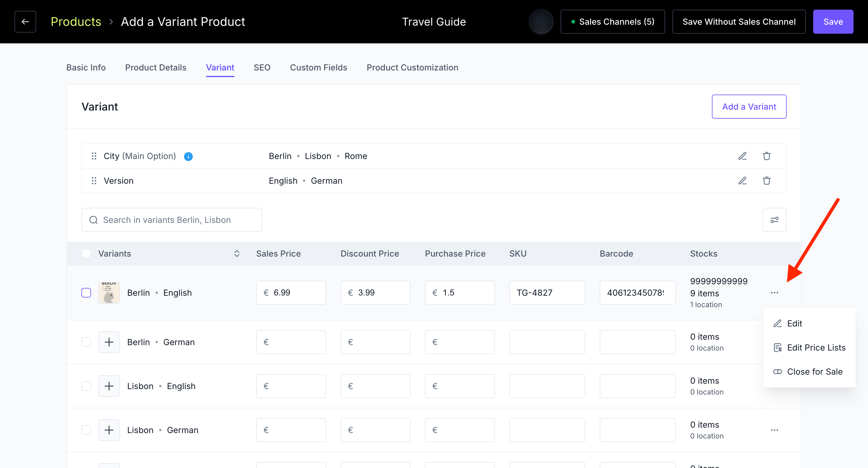Click Berlin English sales price field
The image size is (868, 468).
[291, 293]
